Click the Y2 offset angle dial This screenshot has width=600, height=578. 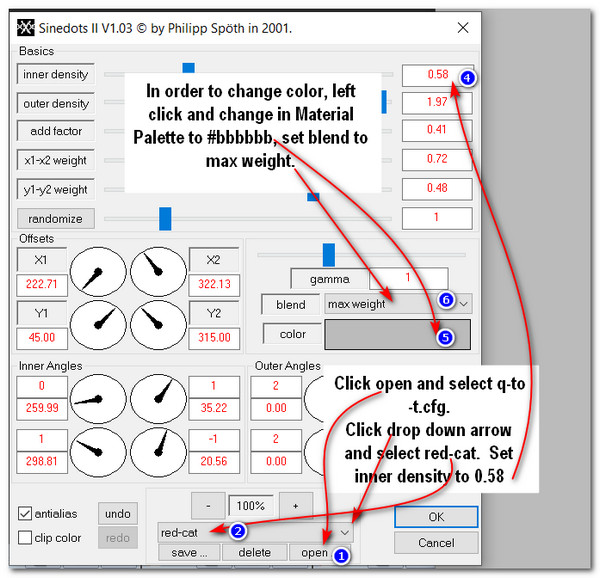(x=157, y=319)
